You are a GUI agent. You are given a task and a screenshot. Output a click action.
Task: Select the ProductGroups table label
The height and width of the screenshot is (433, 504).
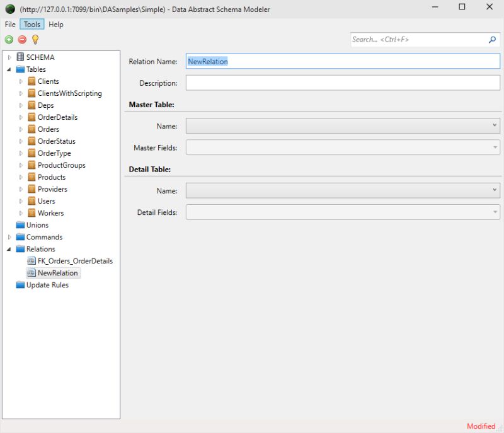click(62, 165)
